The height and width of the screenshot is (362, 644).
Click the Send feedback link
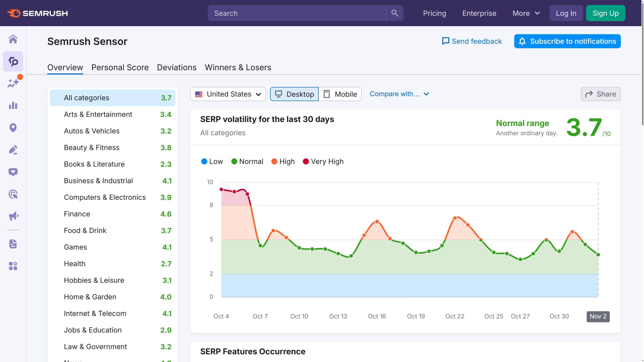[472, 41]
